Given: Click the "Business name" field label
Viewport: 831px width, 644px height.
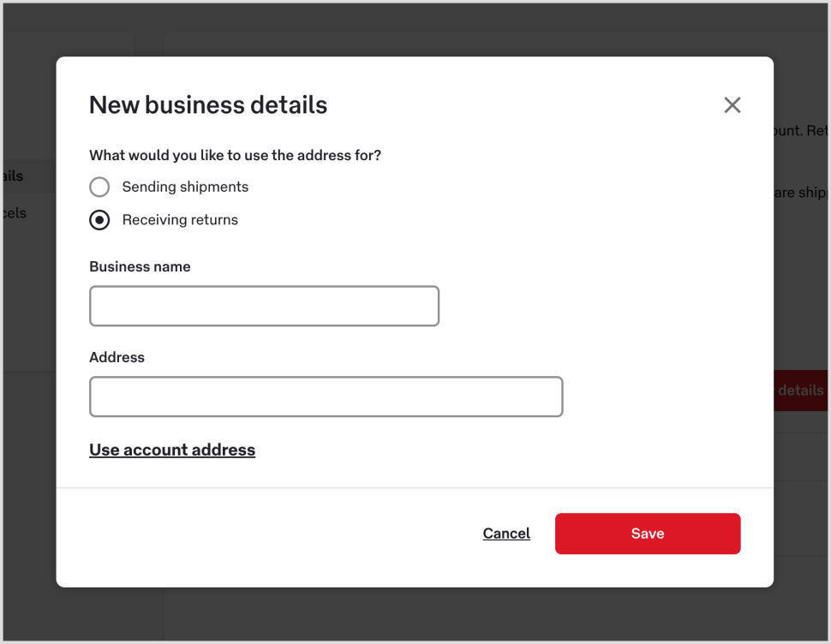Looking at the screenshot, I should coord(140,266).
